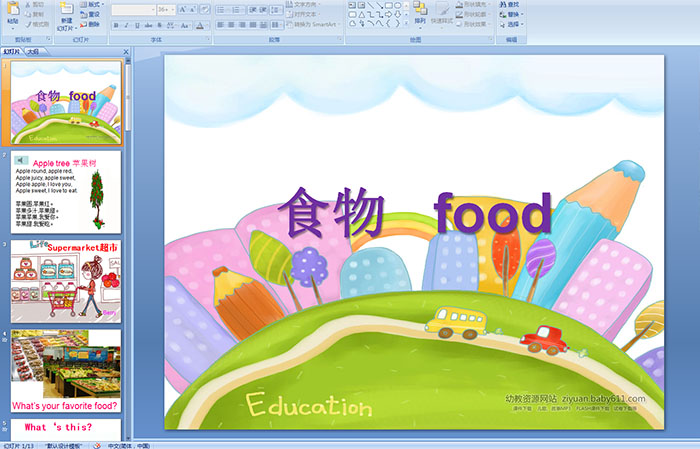Toggle Strikethrough formatting

tap(148, 25)
